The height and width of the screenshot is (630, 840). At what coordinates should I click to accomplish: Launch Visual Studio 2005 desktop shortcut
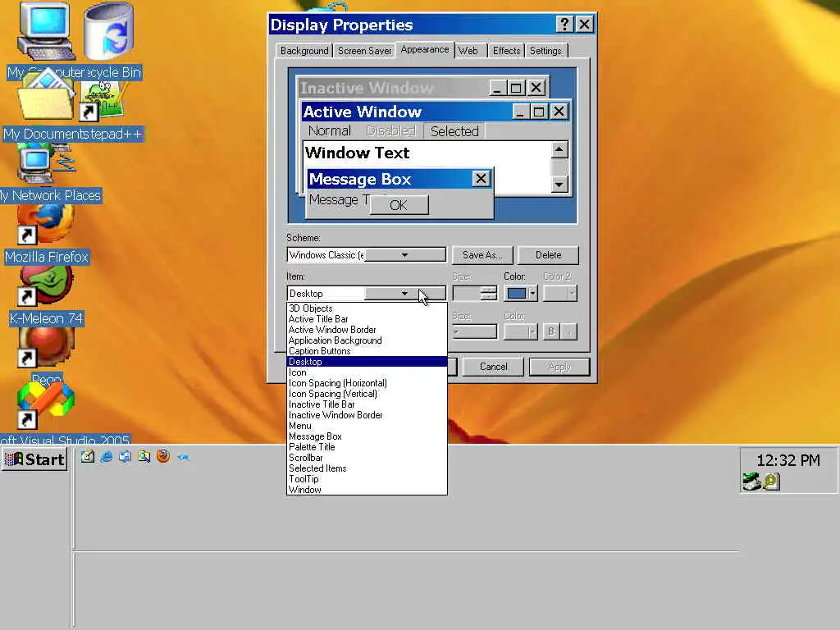[46, 407]
